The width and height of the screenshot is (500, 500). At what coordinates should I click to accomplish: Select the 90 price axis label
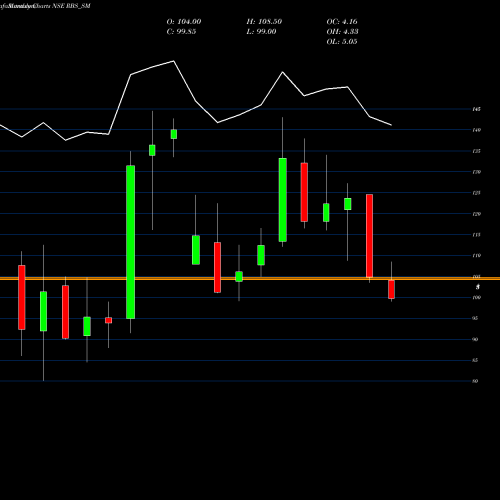click(475, 339)
